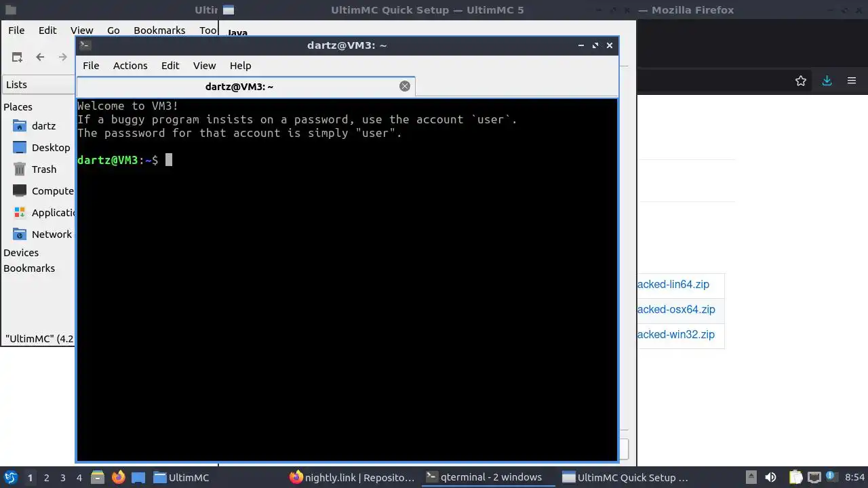
Task: Open the terminal's Help menu
Action: click(x=240, y=66)
